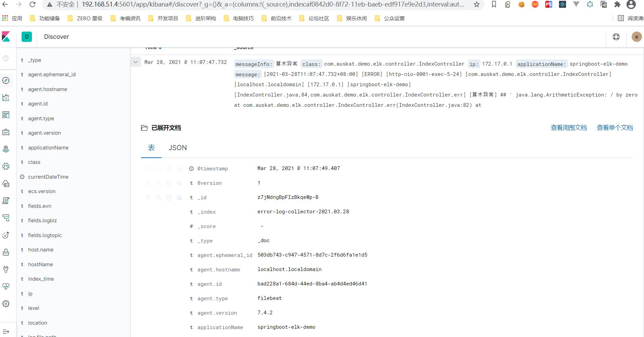Screen dimensions: 644x337
Task: Sort by the Time column arrow
Action: pyautogui.click(x=160, y=48)
